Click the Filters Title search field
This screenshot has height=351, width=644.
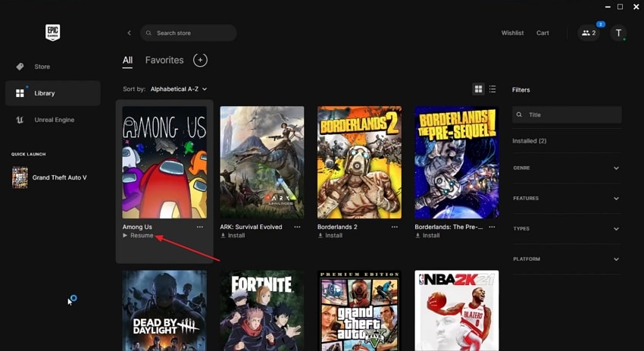(567, 114)
